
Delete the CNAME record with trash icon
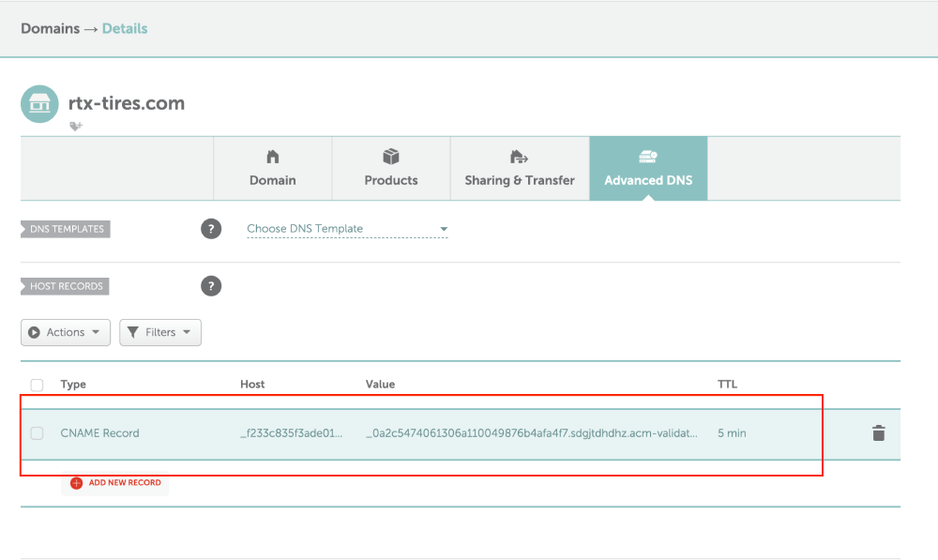(878, 433)
